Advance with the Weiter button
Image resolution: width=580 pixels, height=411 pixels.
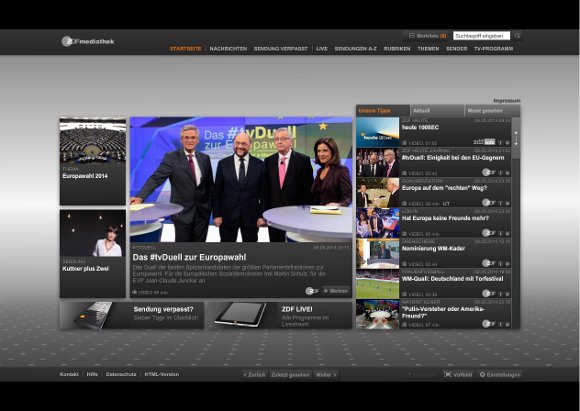[x=326, y=375]
